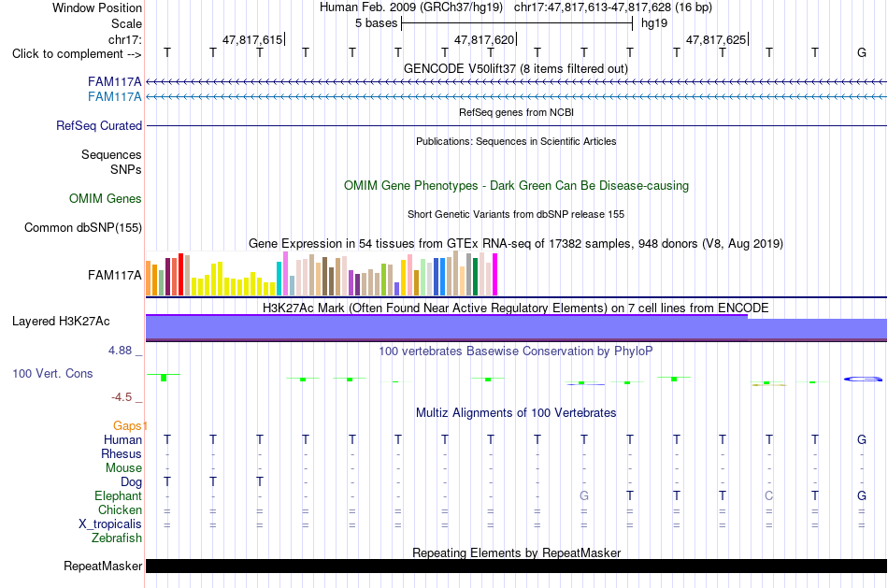Click the dark blue FAM117A GENCODE track label
Image resolution: width=888 pixels, height=588 pixels.
(x=114, y=81)
